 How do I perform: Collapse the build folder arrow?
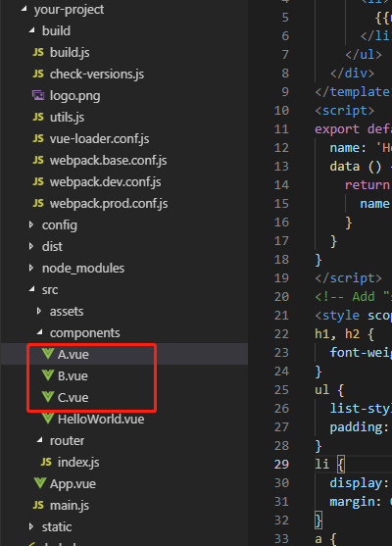click(x=31, y=30)
